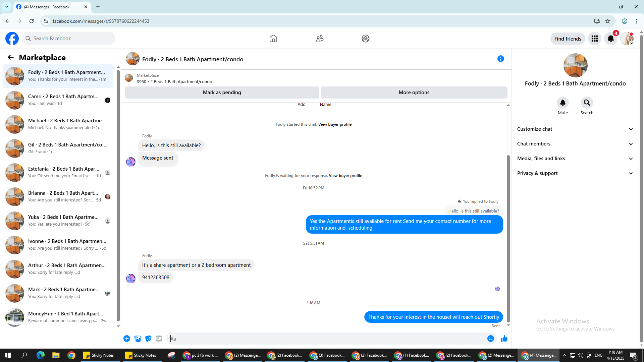
Task: Open the tab search dropdown arrow
Action: [x=7, y=7]
